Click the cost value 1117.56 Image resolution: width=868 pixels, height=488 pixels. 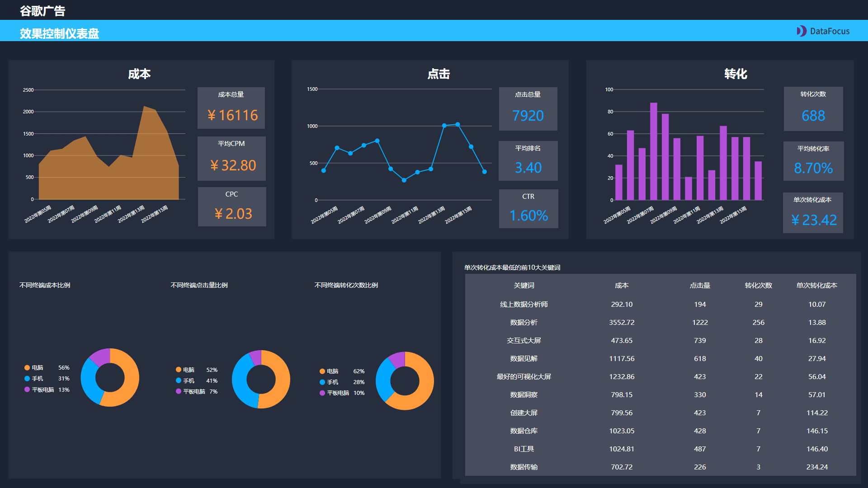622,358
